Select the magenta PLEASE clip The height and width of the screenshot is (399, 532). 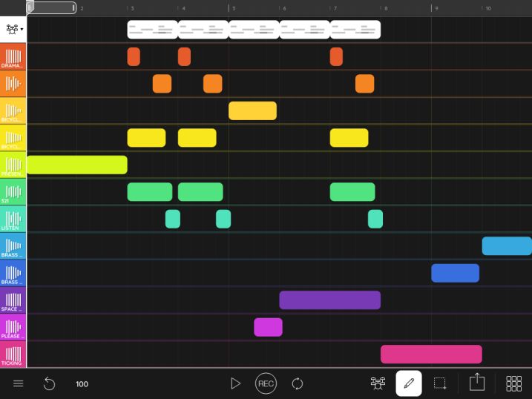268,327
